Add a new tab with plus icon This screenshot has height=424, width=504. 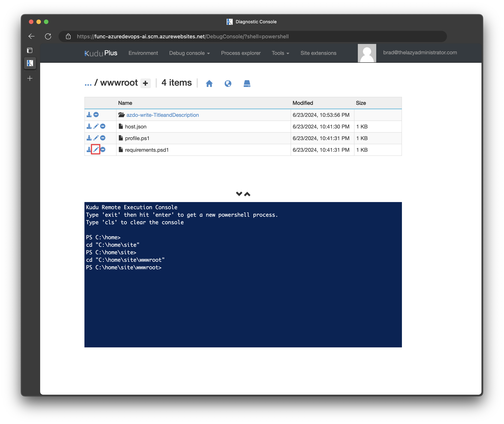tap(30, 78)
